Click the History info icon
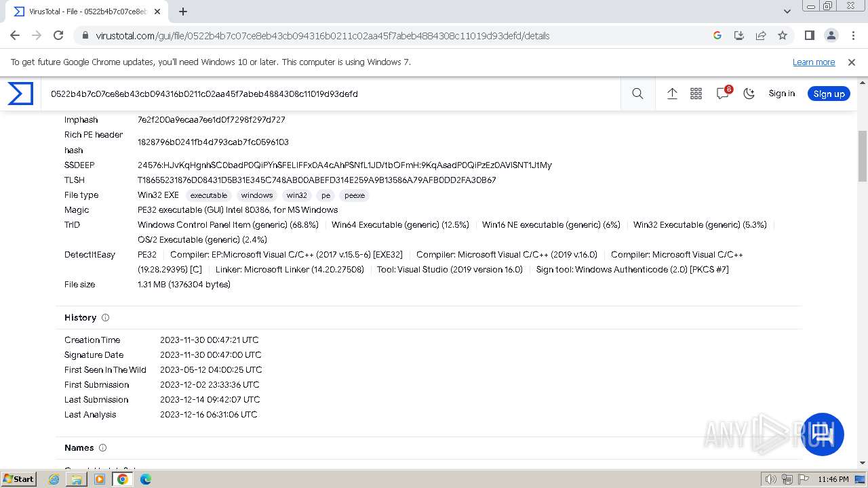868x488 pixels. (x=105, y=317)
